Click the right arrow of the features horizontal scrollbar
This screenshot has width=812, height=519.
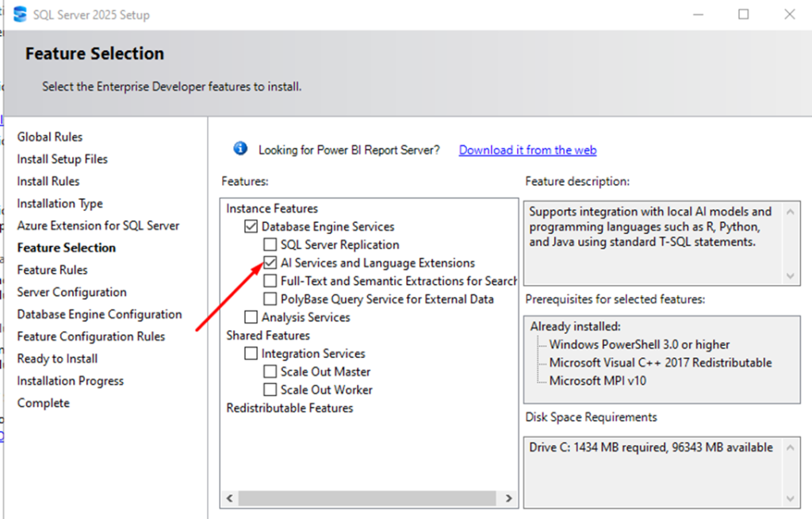[x=510, y=498]
